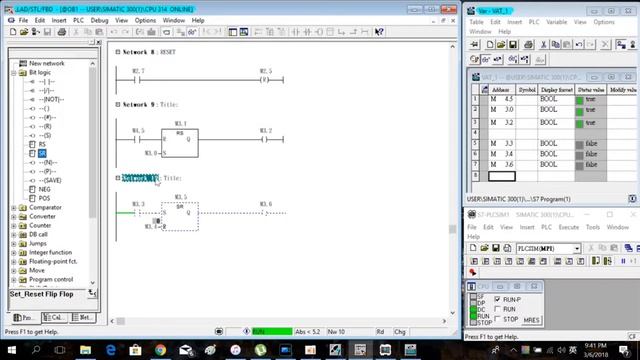Select row 8 empty address cell in VAT
Screen dimensions: 640x360
502,176
